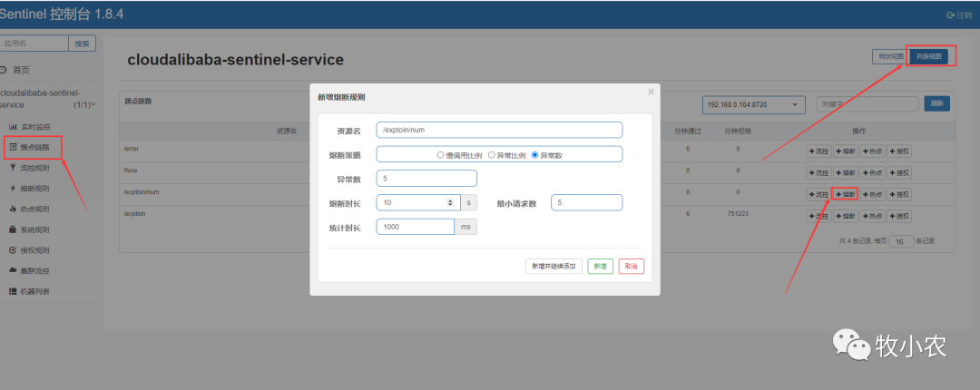Add 熔断 rule for /exptoin row
Viewport: 980px width, 390px height.
(845, 216)
